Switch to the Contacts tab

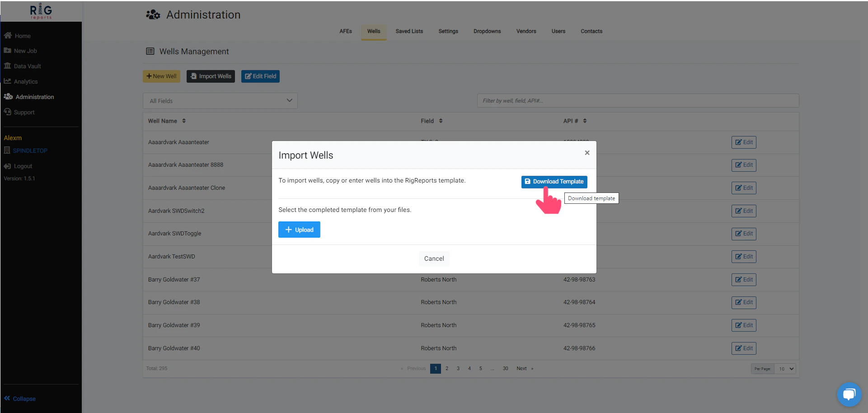(591, 31)
